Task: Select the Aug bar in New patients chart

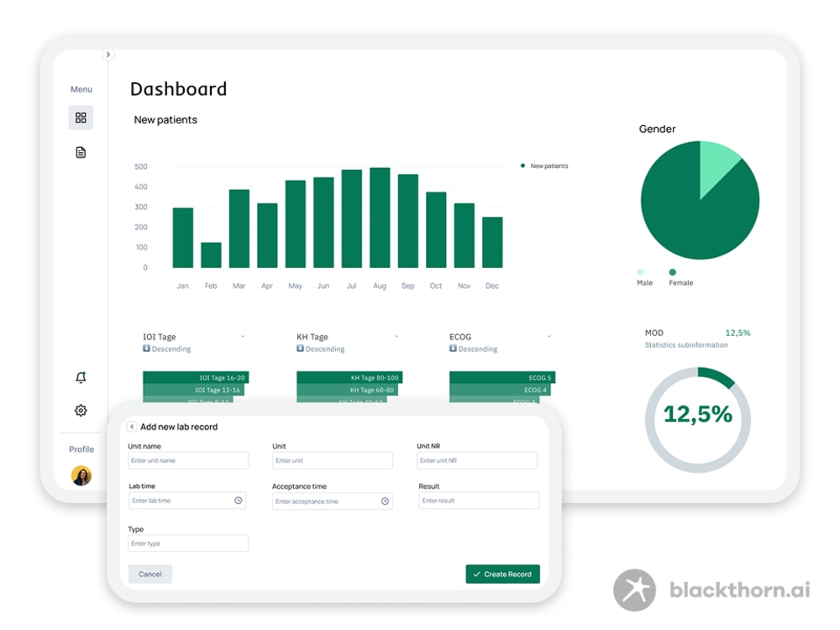Action: (x=380, y=218)
